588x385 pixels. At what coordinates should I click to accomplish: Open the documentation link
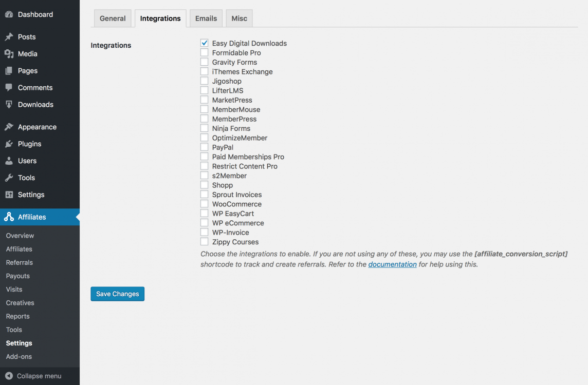click(x=392, y=264)
